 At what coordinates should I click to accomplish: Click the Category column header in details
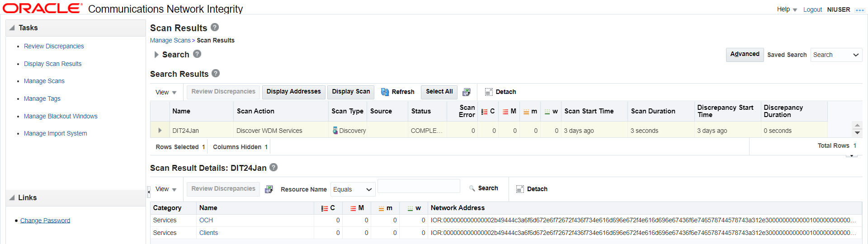click(x=173, y=208)
